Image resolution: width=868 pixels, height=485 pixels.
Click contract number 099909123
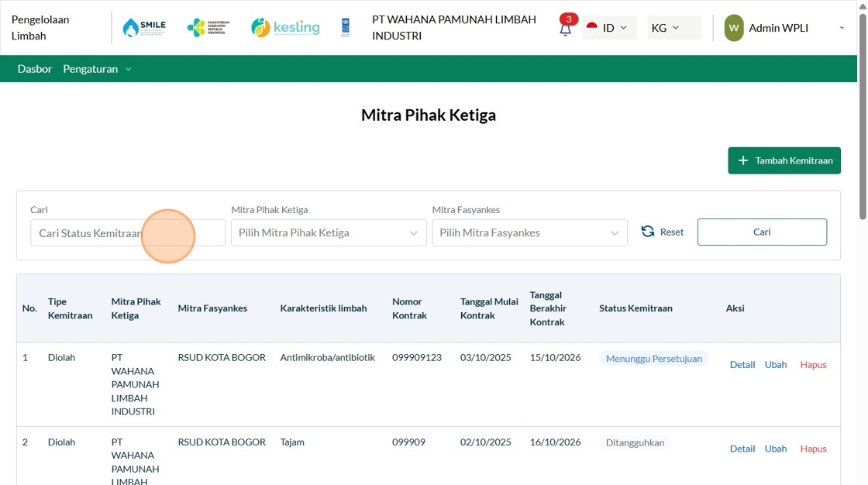[x=417, y=357]
